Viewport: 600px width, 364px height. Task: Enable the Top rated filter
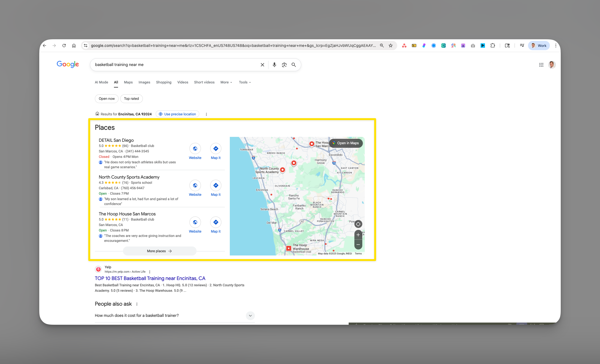click(x=131, y=98)
